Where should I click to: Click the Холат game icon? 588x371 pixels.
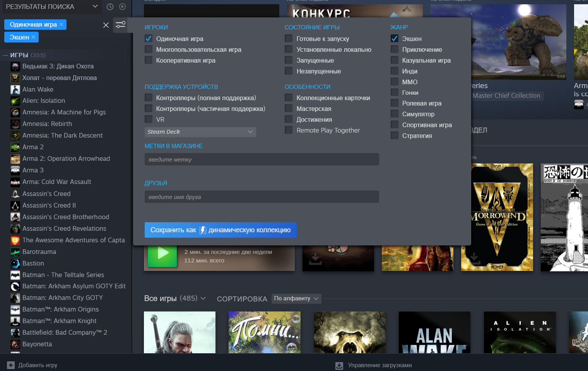pos(15,78)
